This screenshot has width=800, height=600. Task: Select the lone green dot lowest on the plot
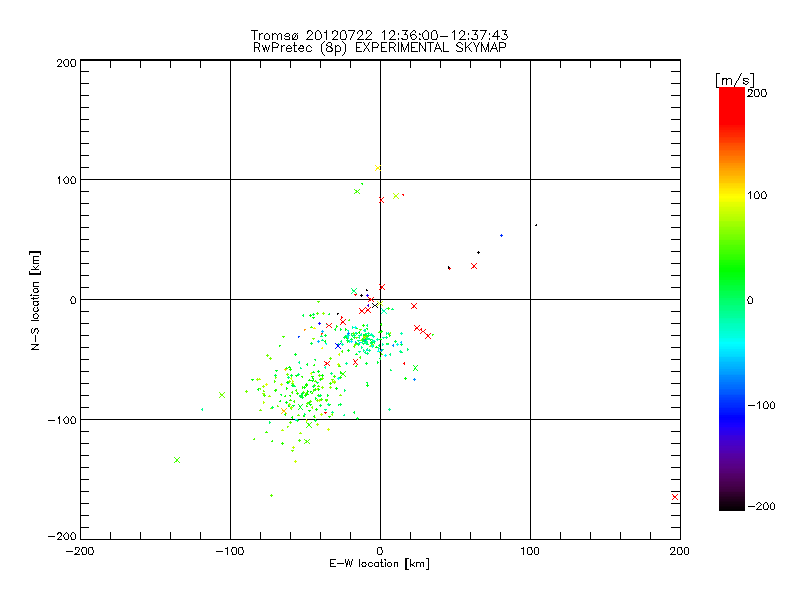click(271, 495)
